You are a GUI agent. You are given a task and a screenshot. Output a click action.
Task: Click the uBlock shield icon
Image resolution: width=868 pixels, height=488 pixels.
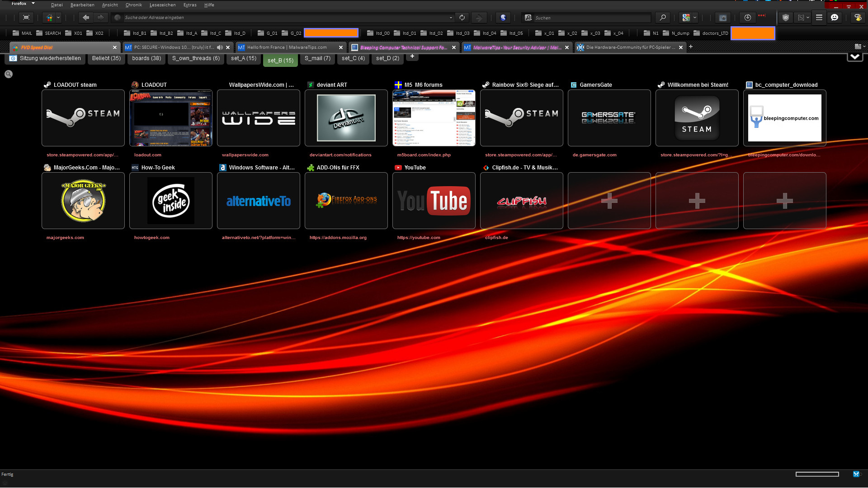pyautogui.click(x=786, y=18)
